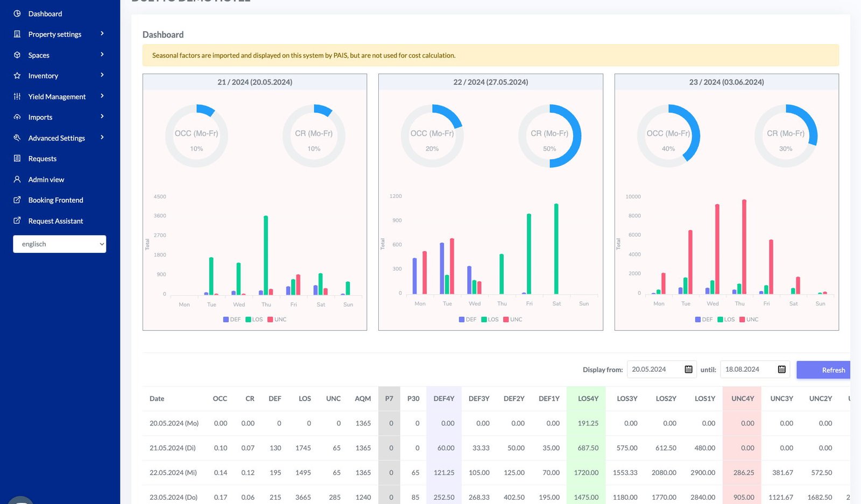Toggle DEF legend in week 22 chart
This screenshot has width=861, height=504.
[x=468, y=320]
